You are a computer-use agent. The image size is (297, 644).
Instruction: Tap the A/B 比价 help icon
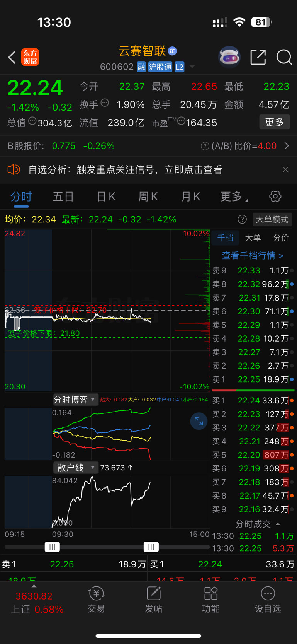tap(205, 146)
